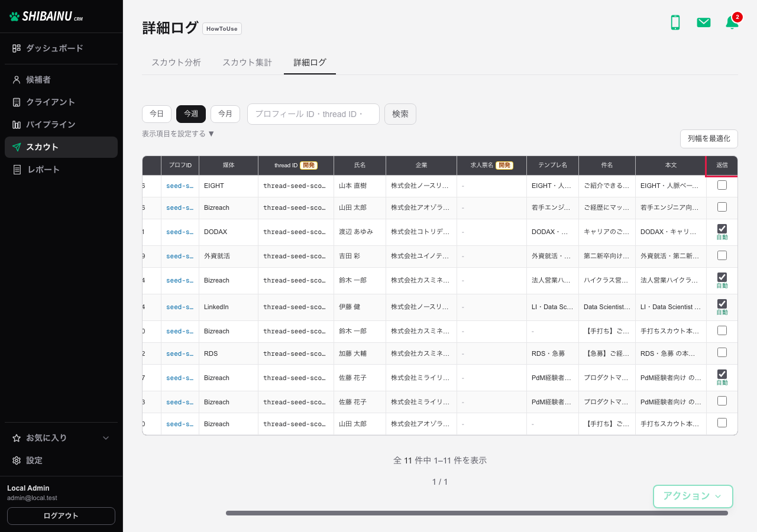The image size is (757, 532).
Task: Click the レポート document icon
Action: click(x=17, y=170)
